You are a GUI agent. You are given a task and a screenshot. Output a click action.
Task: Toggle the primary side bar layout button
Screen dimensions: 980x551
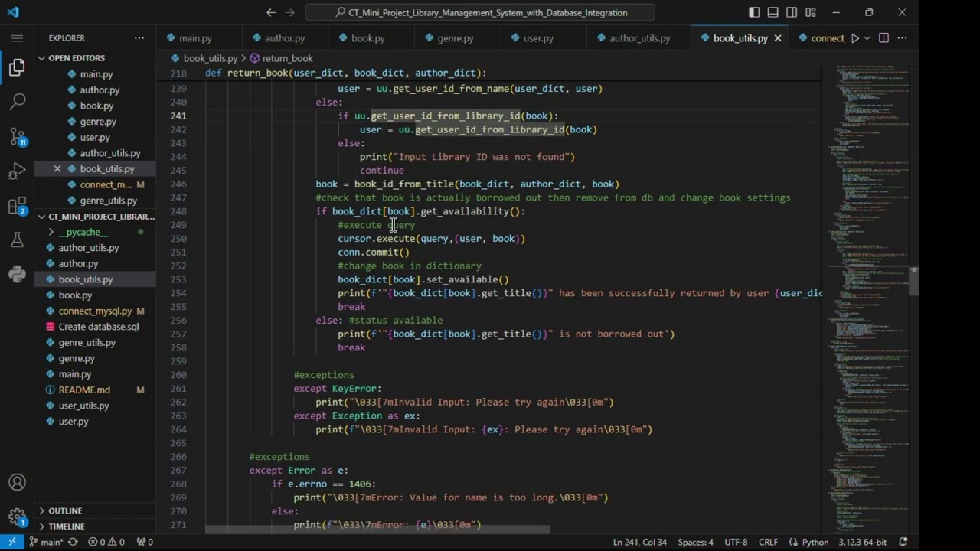[x=754, y=12]
